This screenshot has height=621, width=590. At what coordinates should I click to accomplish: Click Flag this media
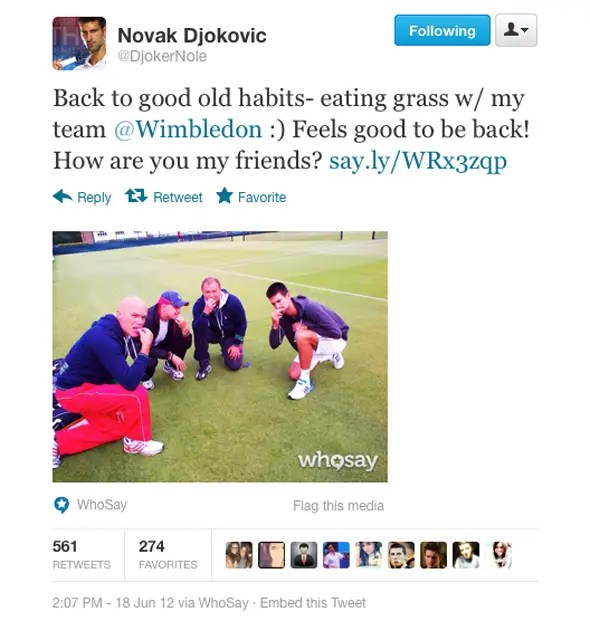[x=338, y=506]
